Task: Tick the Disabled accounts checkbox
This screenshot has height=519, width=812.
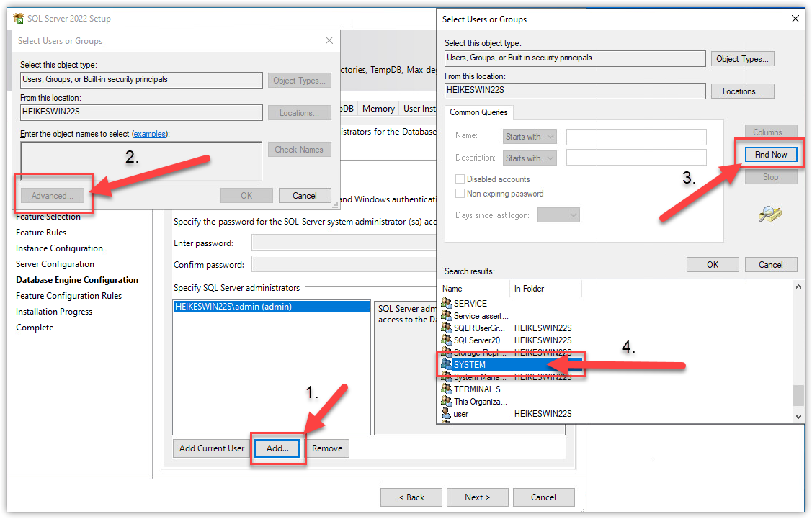Action: [460, 179]
